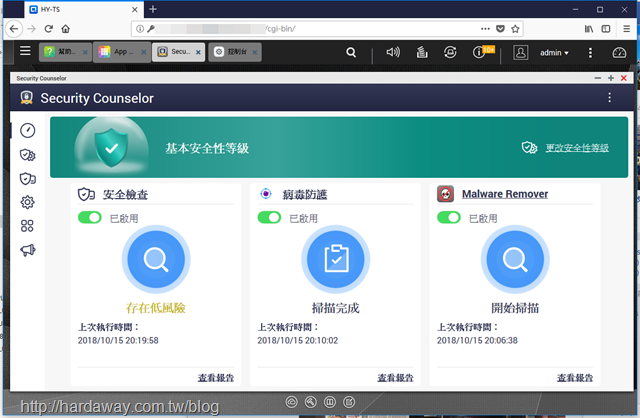Select the HY-TS browser tab
This screenshot has width=640, height=418.
coord(84,9)
